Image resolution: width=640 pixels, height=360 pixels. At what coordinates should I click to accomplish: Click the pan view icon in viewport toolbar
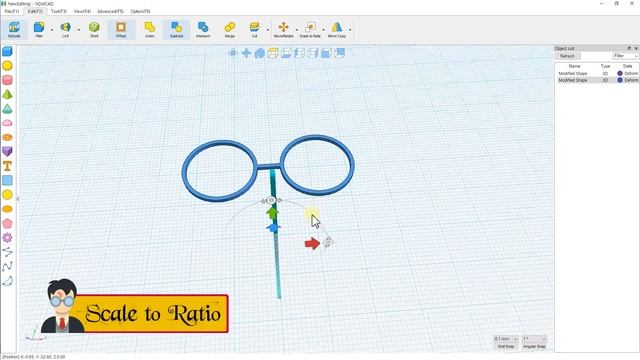click(246, 53)
